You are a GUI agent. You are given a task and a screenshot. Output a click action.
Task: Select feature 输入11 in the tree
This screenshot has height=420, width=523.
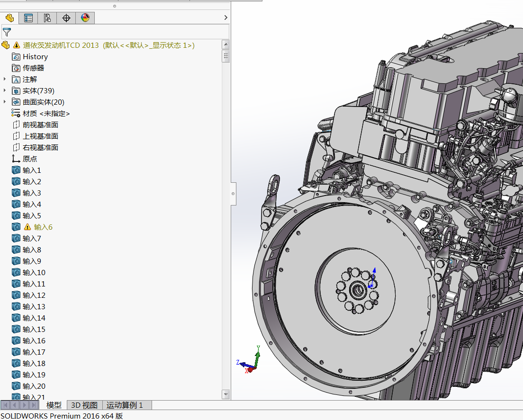click(34, 284)
